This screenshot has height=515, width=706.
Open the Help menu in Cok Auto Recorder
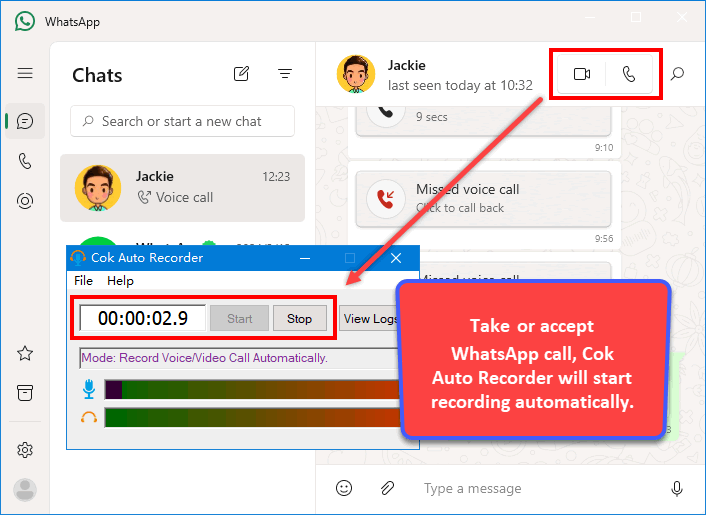pos(120,281)
